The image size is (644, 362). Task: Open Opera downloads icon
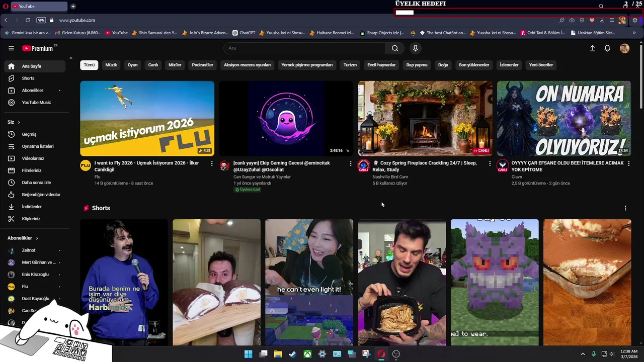[x=602, y=20]
